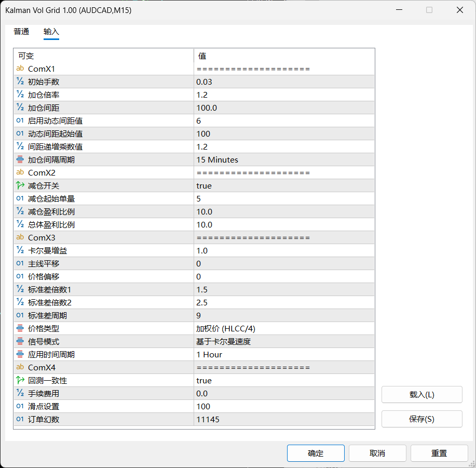This screenshot has width=476, height=468.
Task: Switch to the 普通 tab
Action: click(x=21, y=32)
